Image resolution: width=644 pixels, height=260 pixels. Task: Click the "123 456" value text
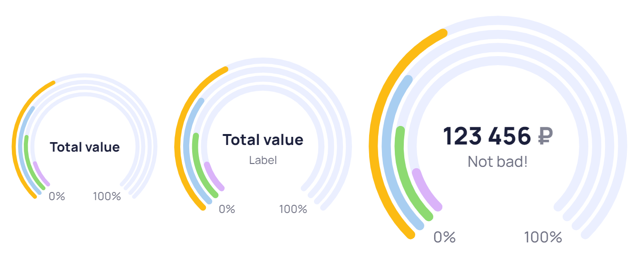pyautogui.click(x=487, y=136)
